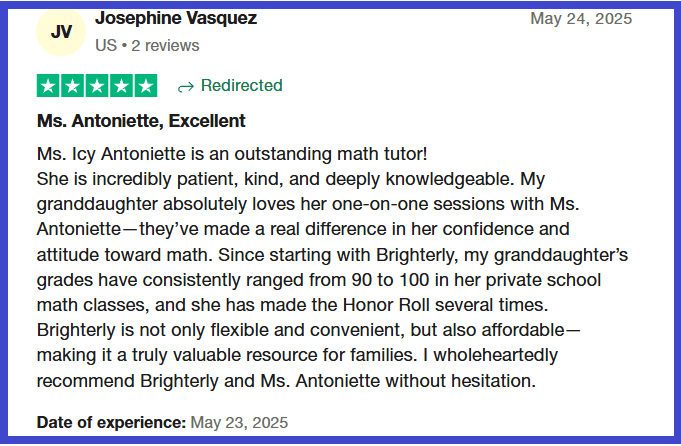Click the May 24, 2025 review date

(x=579, y=18)
